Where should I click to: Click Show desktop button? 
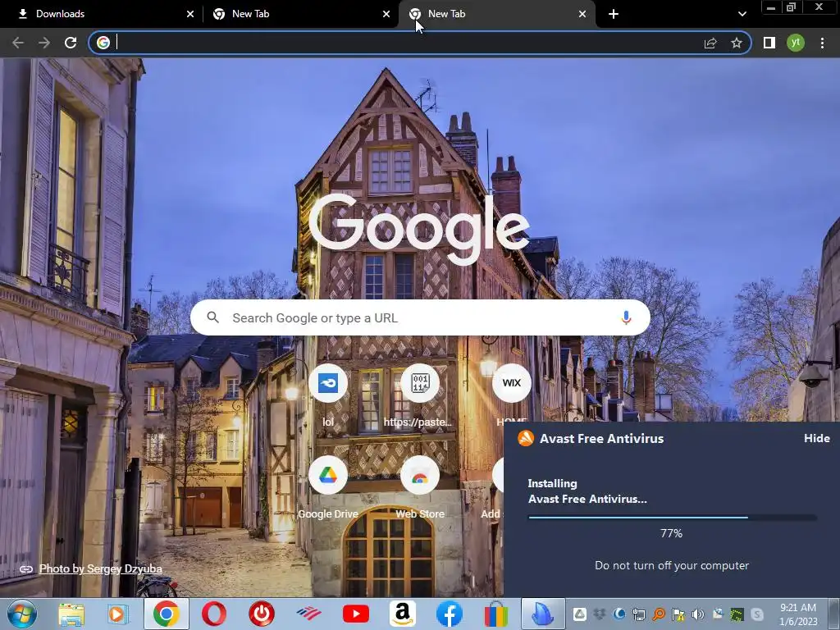coord(835,614)
